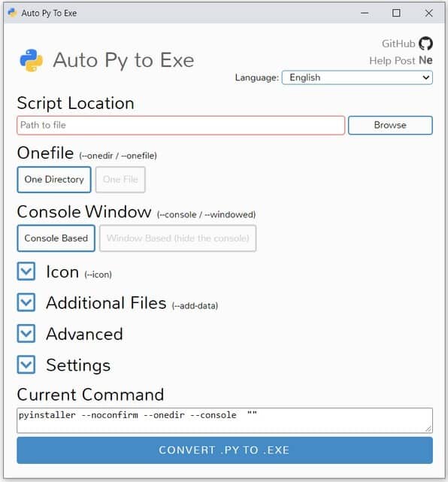
Task: Click the small Python icon in the title bar
Action: (x=12, y=13)
